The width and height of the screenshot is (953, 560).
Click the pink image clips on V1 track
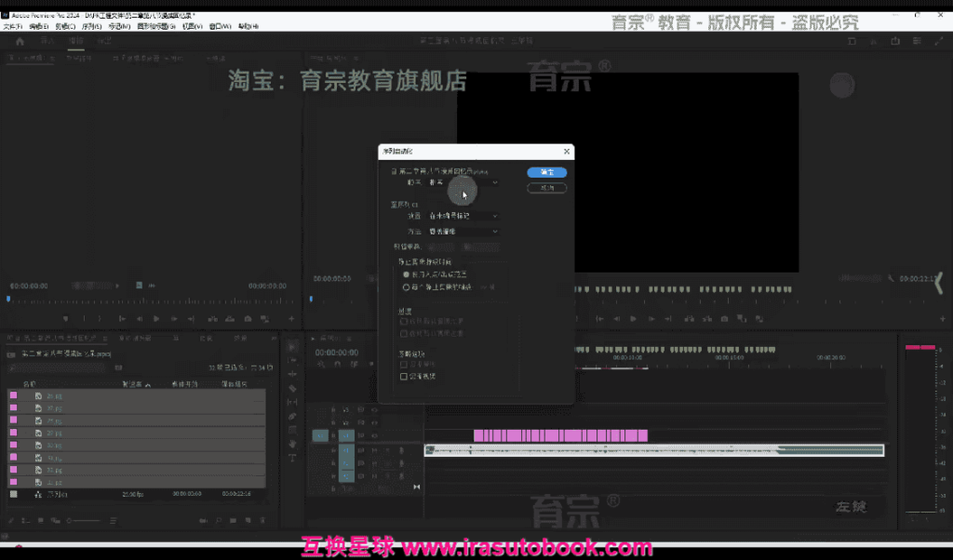[560, 435]
